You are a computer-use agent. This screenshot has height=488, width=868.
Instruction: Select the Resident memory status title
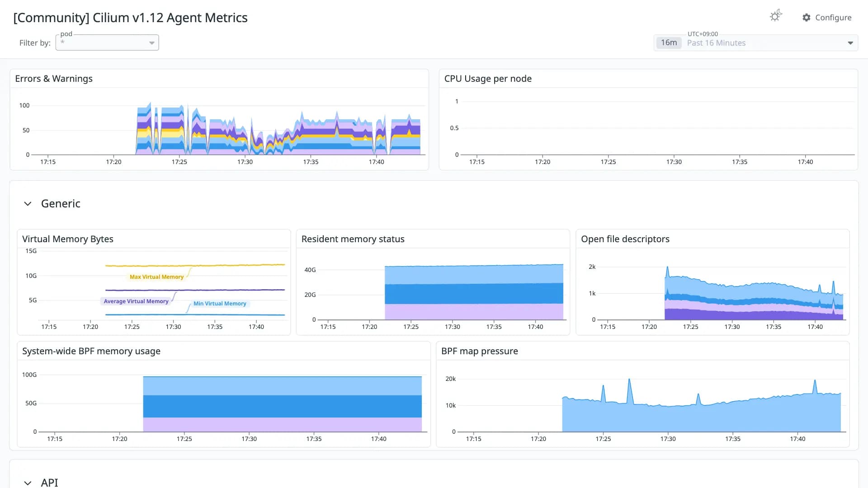[x=353, y=239]
